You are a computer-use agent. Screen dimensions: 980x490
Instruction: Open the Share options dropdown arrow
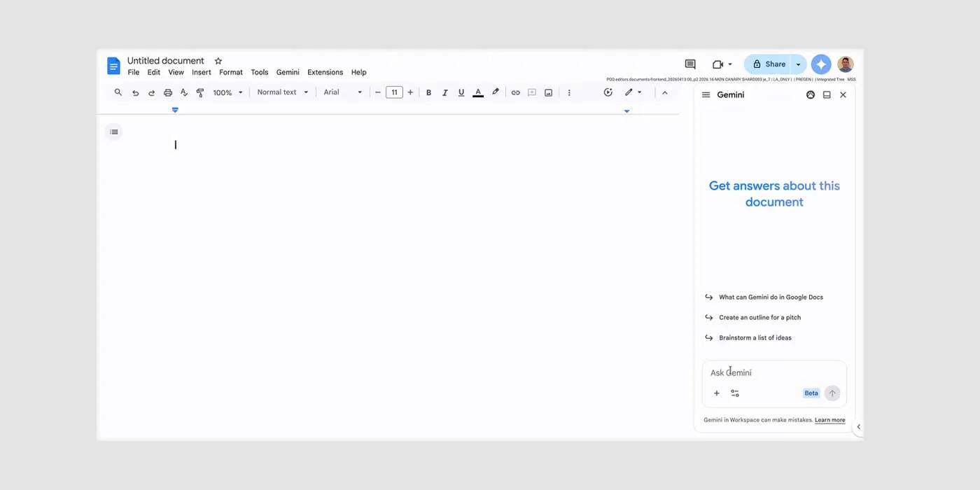point(799,64)
